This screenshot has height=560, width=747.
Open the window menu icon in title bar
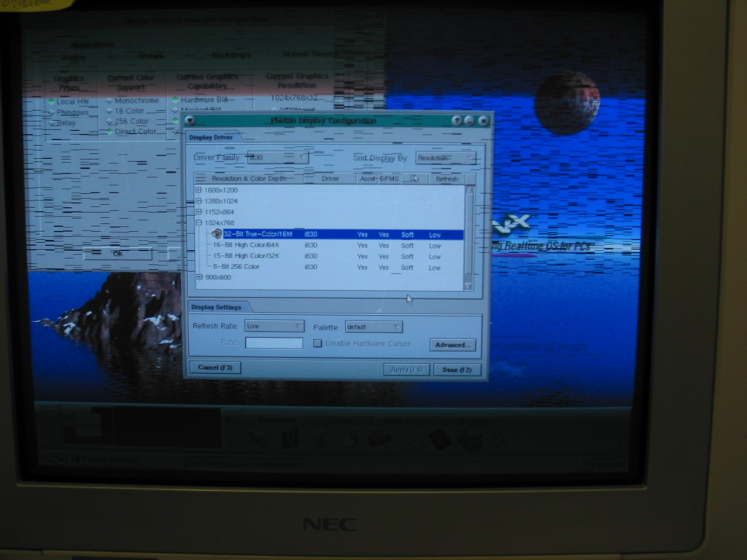tap(190, 120)
